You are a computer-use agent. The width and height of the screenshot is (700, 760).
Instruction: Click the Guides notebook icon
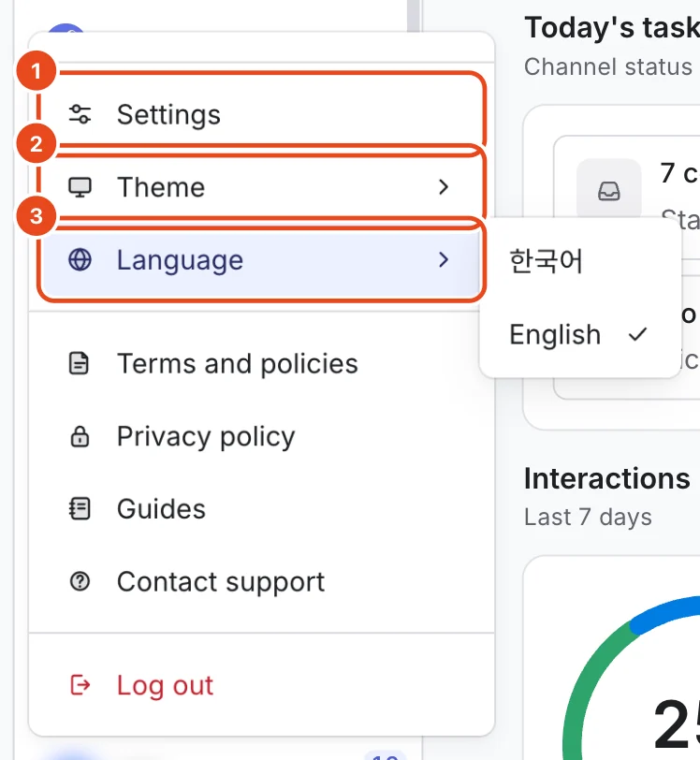(80, 509)
